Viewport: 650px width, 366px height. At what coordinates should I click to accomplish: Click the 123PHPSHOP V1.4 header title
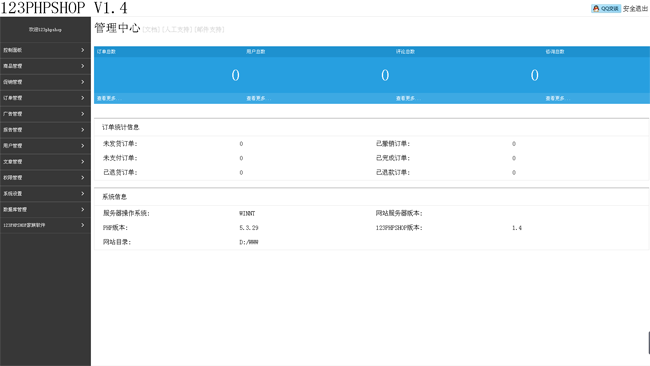point(64,8)
